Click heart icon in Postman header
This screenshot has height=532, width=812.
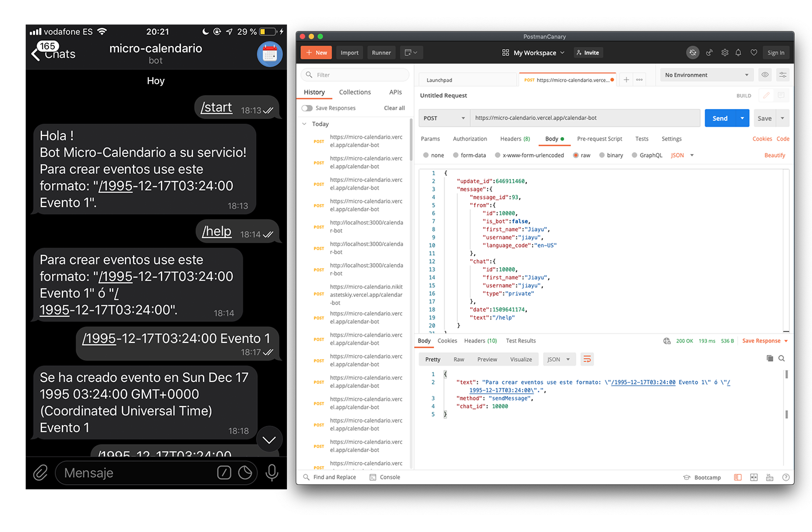coord(754,52)
